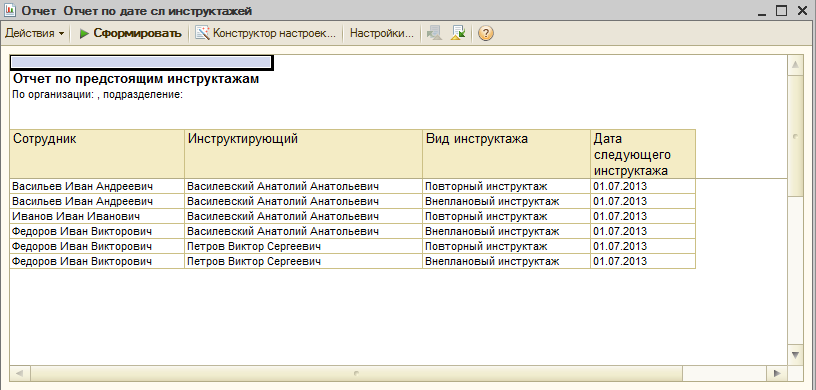816x390 pixels.
Task: Click the vertical scrollbar thumb
Action: [x=795, y=136]
